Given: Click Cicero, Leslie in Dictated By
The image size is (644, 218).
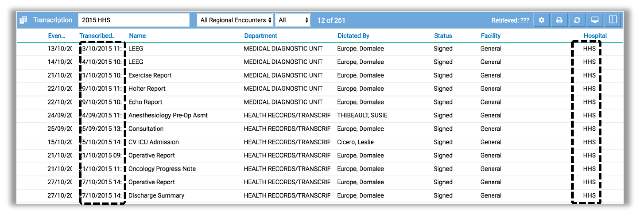Looking at the screenshot, I should click(x=355, y=142).
